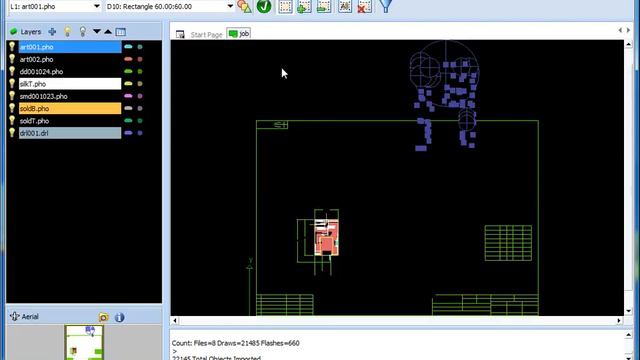The width and height of the screenshot is (640, 360).
Task: Select the art001.pho layer row
Action: pyautogui.click(x=70, y=47)
